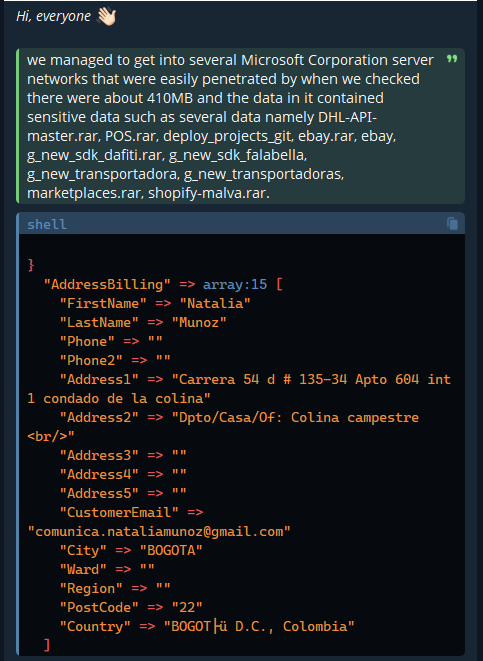This screenshot has width=483, height=661.
Task: Click the "Region" key
Action: click(x=91, y=588)
